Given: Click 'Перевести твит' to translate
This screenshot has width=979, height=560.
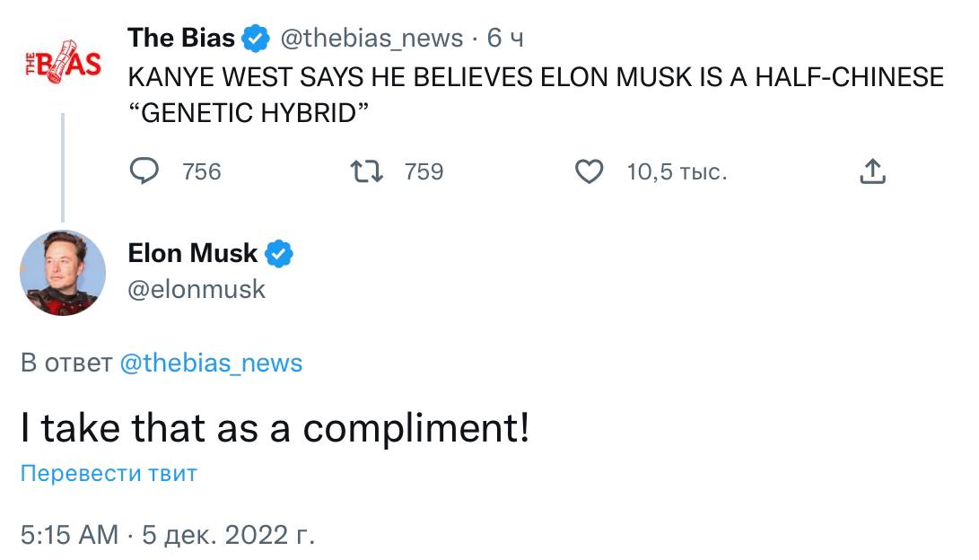Looking at the screenshot, I should 109,473.
